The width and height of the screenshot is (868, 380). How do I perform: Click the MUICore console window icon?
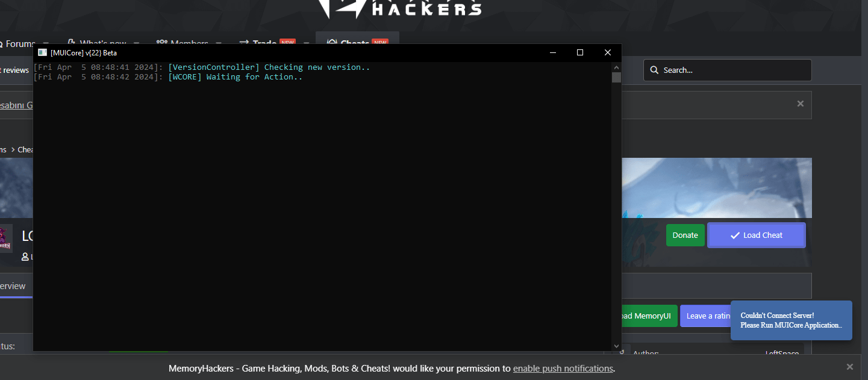(x=42, y=52)
